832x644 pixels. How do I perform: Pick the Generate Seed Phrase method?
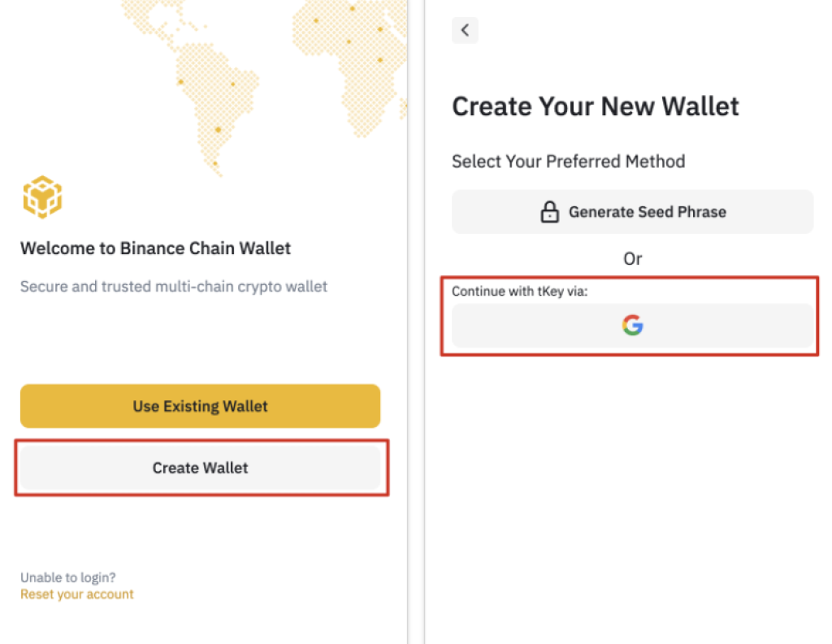[632, 212]
